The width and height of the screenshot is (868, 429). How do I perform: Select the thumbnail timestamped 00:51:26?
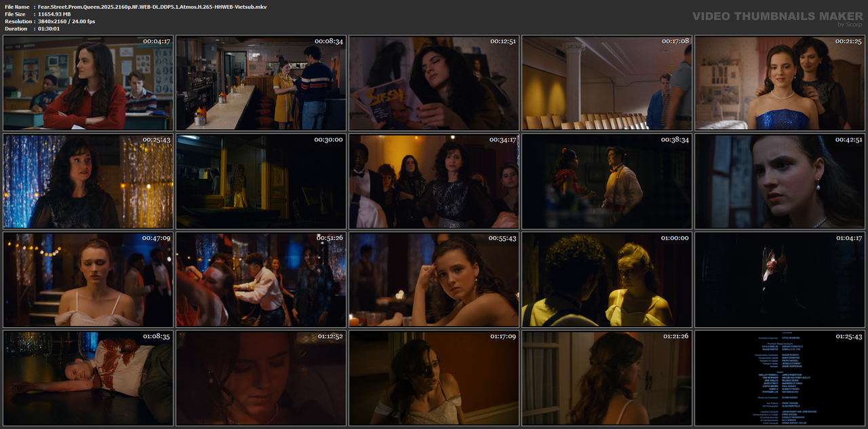(x=261, y=280)
